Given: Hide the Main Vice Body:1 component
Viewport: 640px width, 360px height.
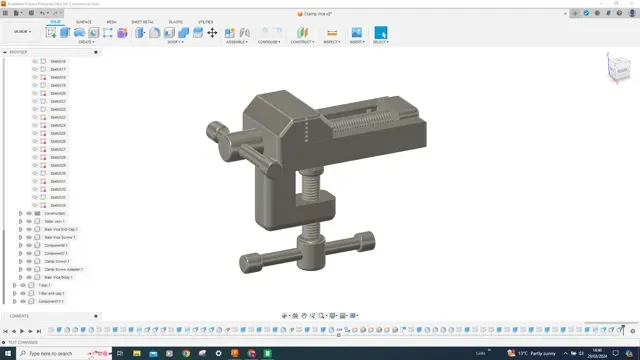Looking at the screenshot, I should (29, 277).
